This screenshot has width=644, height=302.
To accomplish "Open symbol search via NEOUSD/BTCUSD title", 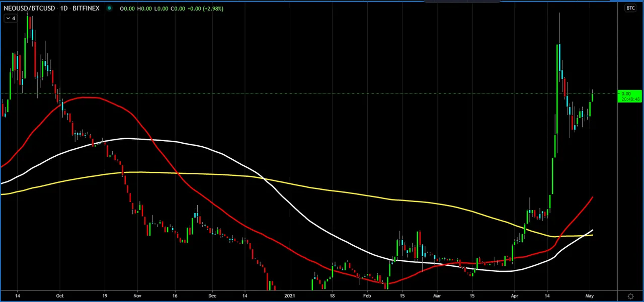I will point(30,9).
